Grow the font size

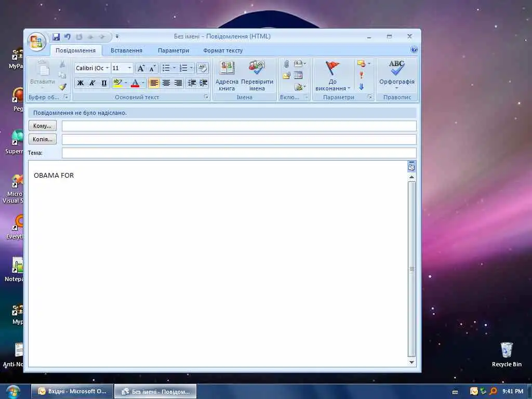[140, 68]
